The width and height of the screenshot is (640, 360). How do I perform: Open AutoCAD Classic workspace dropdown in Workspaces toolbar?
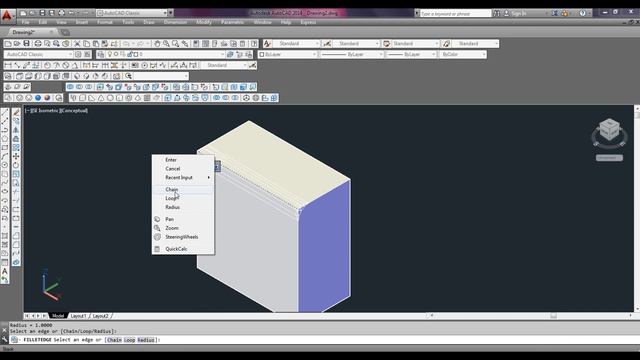point(39,54)
